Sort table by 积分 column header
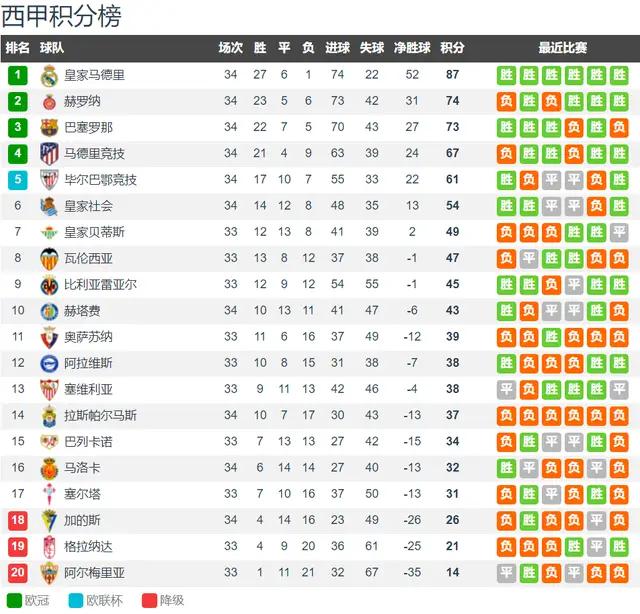Viewport: 640px width, 614px height. click(x=452, y=48)
